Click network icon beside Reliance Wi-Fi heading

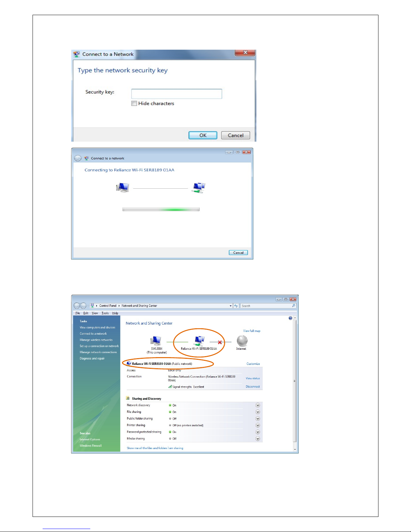pos(129,364)
